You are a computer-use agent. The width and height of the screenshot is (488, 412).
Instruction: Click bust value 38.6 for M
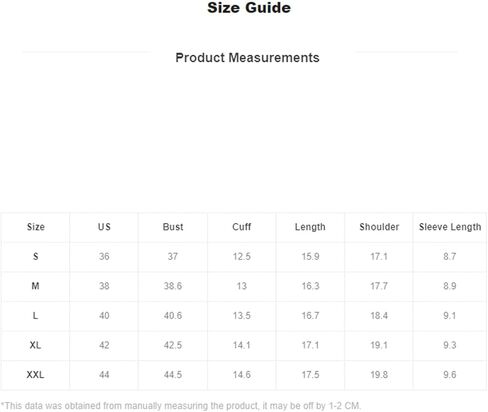pos(173,286)
